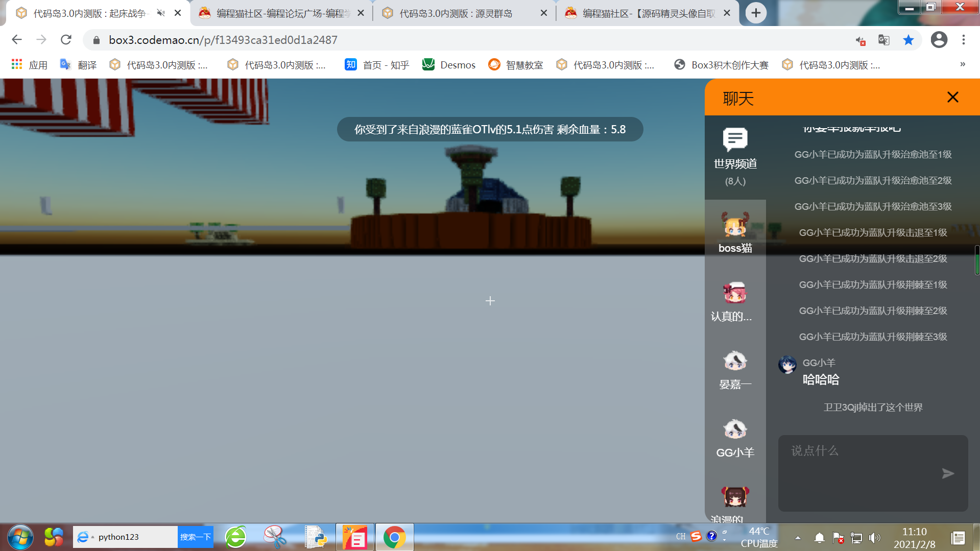Open the 应用 apps bookmark
This screenshot has height=551, width=980.
29,65
